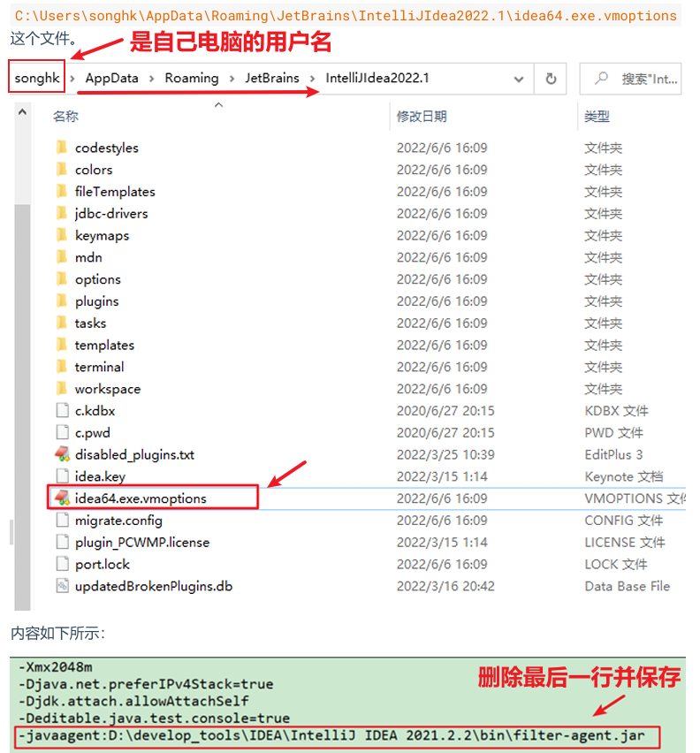Click the 类型 column header

click(x=597, y=117)
